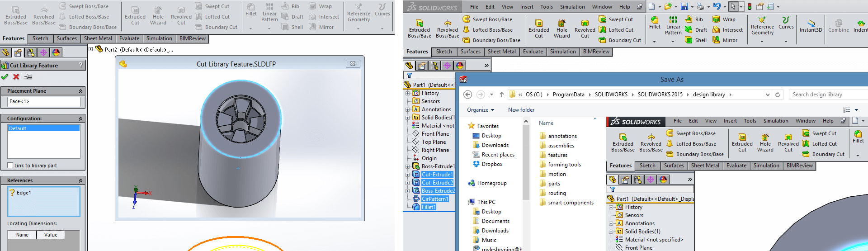
Task: Click the Value column header in Locating Dimensions
Action: (x=51, y=235)
